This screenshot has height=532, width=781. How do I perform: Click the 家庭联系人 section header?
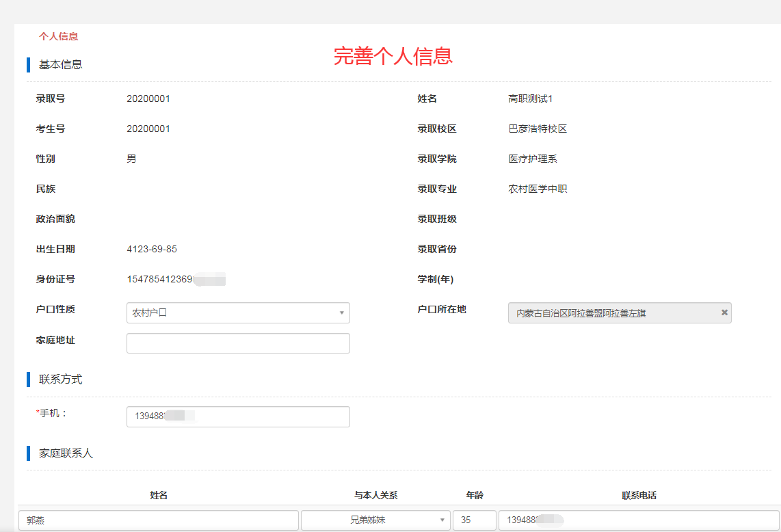click(66, 453)
